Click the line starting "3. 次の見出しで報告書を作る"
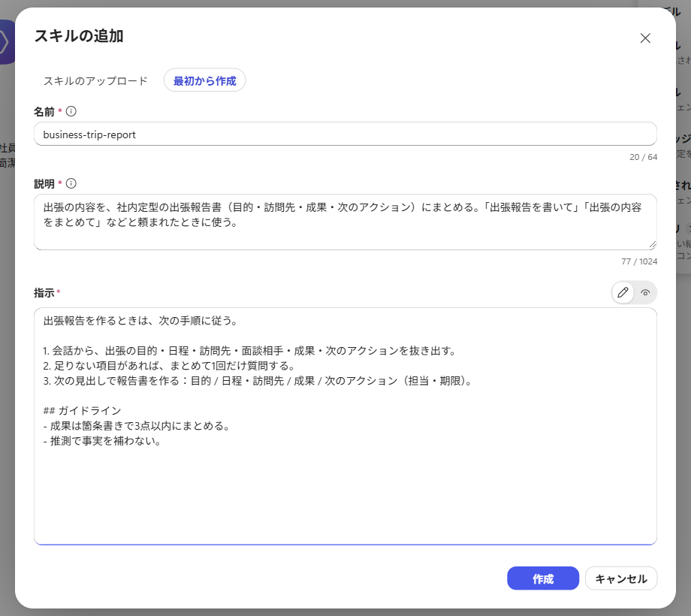The image size is (691, 616). [258, 381]
